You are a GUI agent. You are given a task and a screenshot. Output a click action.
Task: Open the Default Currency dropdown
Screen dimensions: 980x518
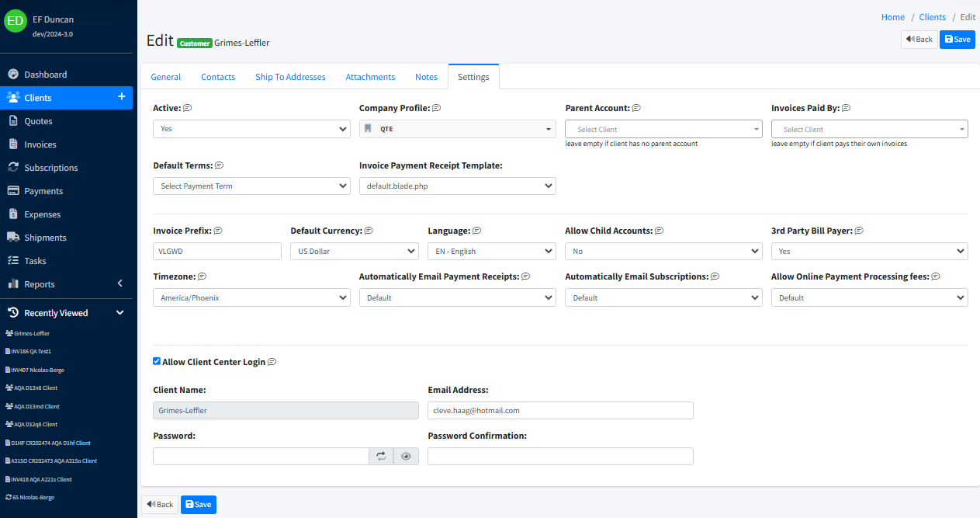(354, 252)
